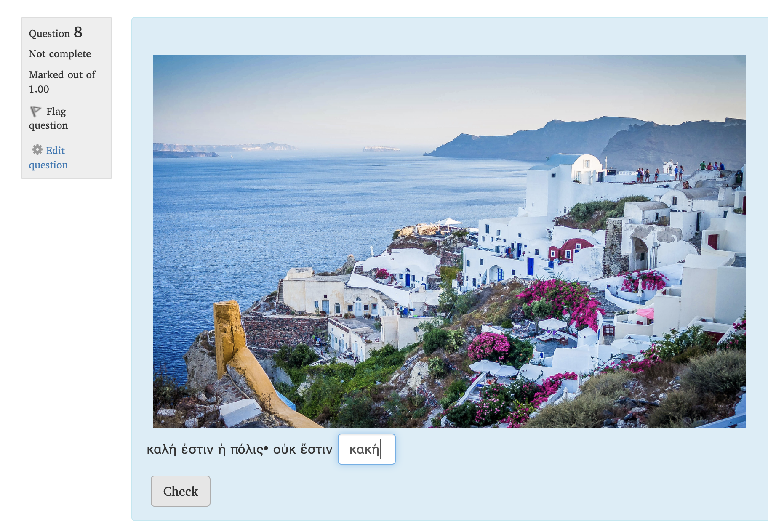The height and width of the screenshot is (532, 768).
Task: Submit the answer with the Check button
Action: (180, 491)
